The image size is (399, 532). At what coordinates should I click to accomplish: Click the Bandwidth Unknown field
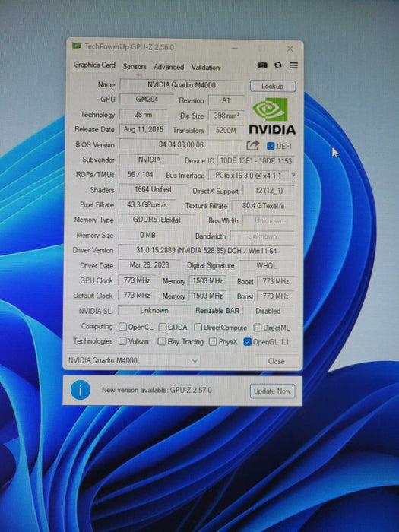[x=262, y=236]
